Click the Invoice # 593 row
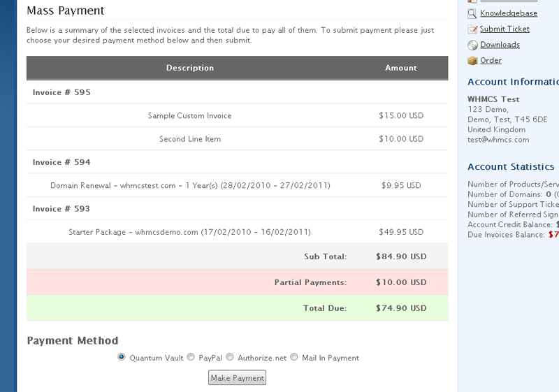This screenshot has width=559, height=392. 237,208
